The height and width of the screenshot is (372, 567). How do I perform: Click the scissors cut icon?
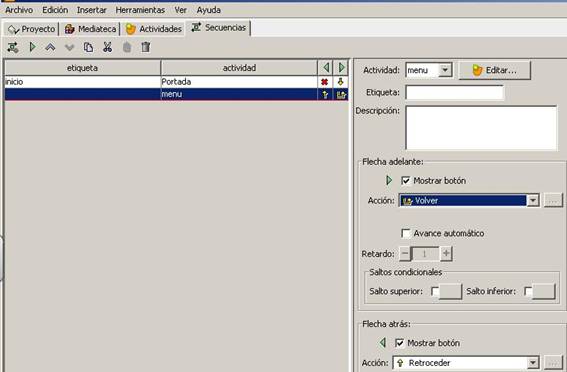[x=107, y=47]
